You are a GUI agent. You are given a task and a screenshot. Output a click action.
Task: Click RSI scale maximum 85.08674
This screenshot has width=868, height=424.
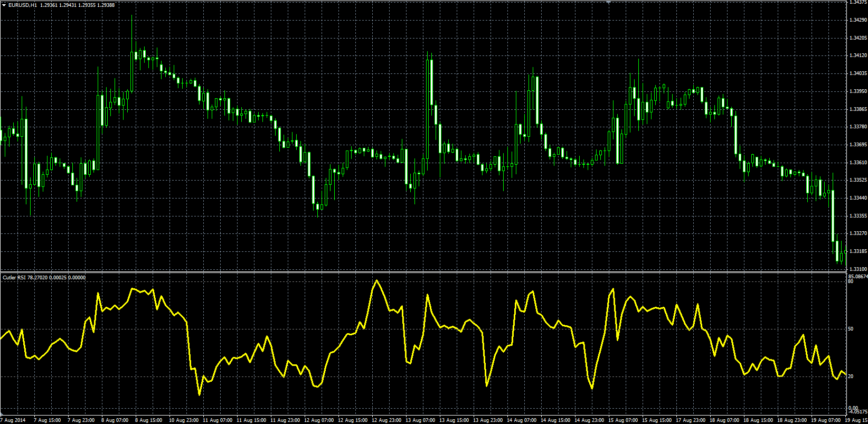point(857,277)
